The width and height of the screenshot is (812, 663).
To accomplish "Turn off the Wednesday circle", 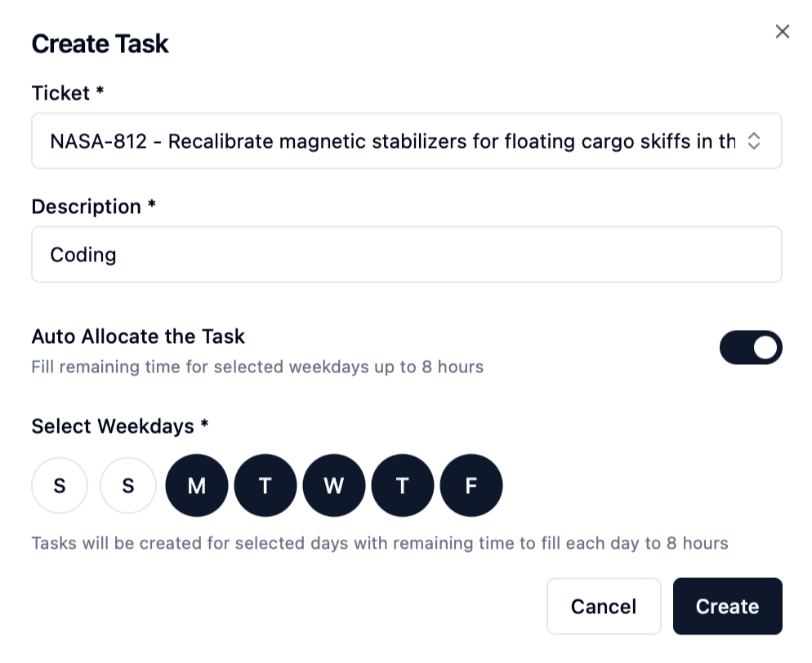I will (x=333, y=485).
